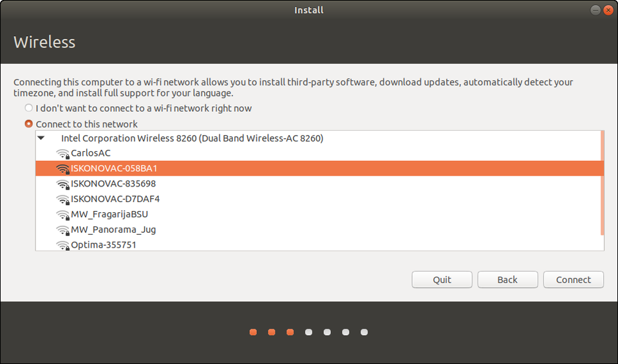Select the ISKONOVAC-835698 network name
The image size is (618, 364).
113,184
